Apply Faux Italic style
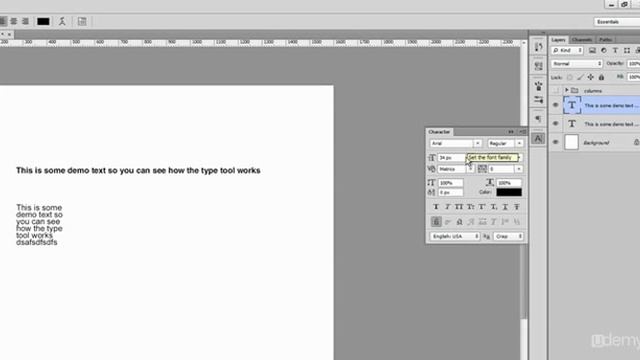The height and width of the screenshot is (360, 640). [447, 207]
